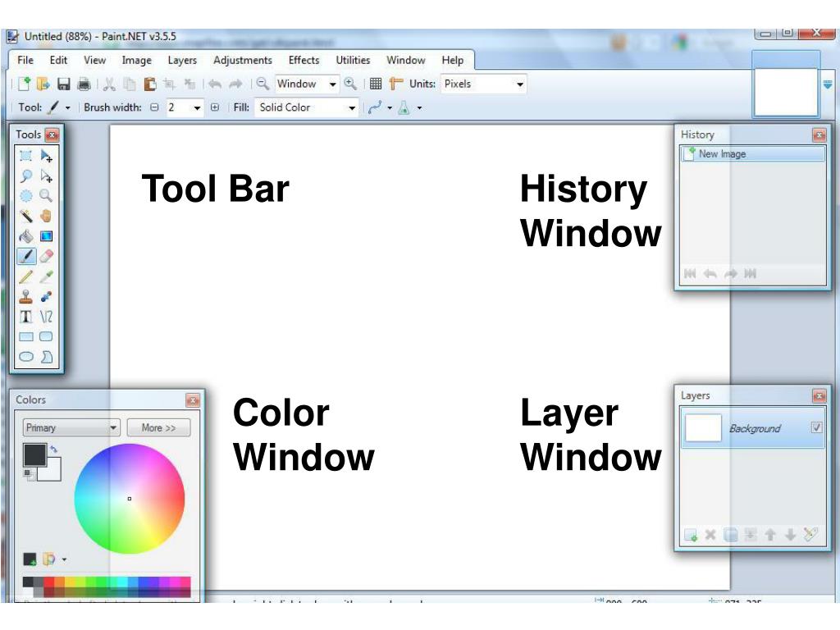Open the Primary color selector dropdown
The height and width of the screenshot is (630, 840).
tap(71, 427)
